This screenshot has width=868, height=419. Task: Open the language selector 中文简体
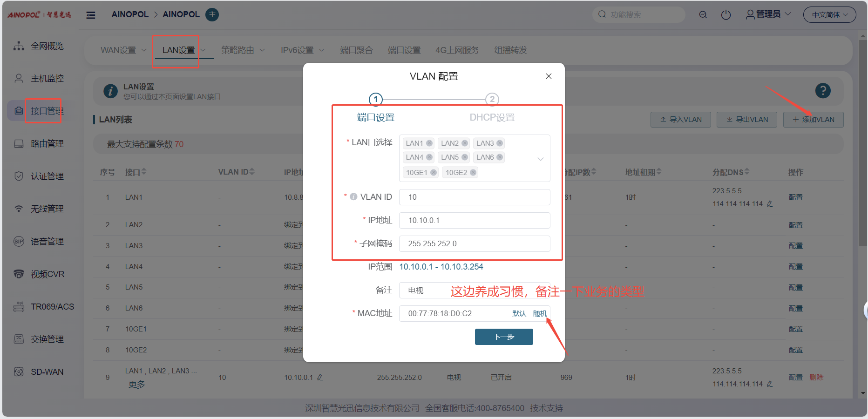point(829,15)
